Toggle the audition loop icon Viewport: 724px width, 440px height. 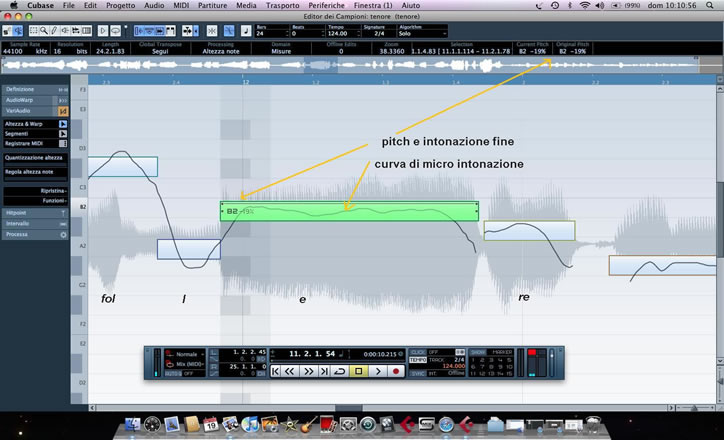[x=115, y=31]
